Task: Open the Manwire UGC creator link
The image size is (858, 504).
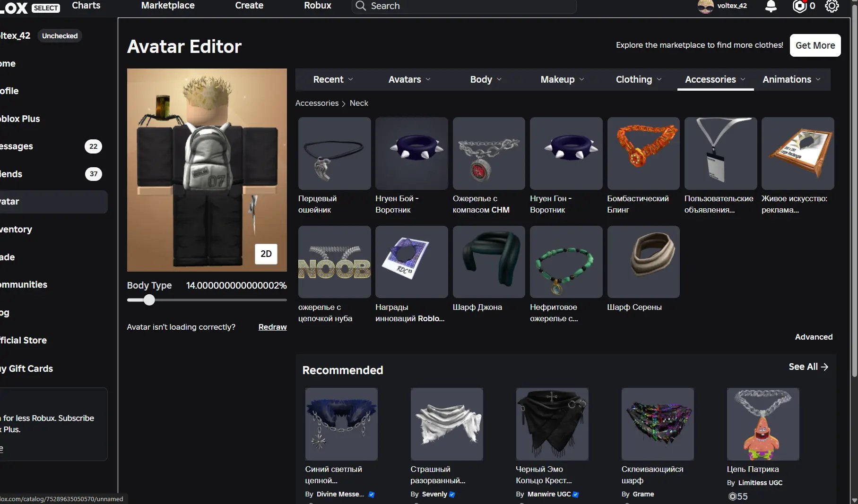Action: point(549,494)
